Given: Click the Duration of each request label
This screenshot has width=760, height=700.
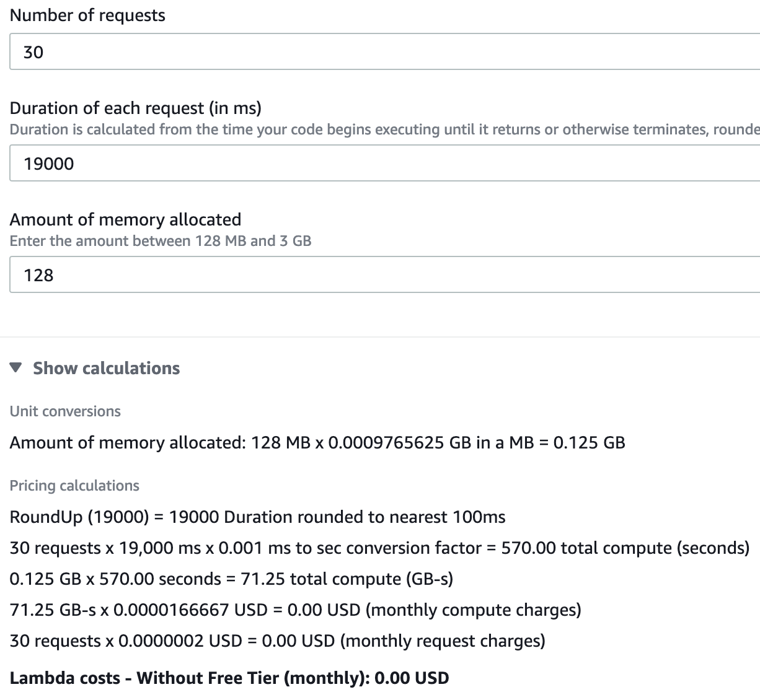Looking at the screenshot, I should tap(135, 108).
